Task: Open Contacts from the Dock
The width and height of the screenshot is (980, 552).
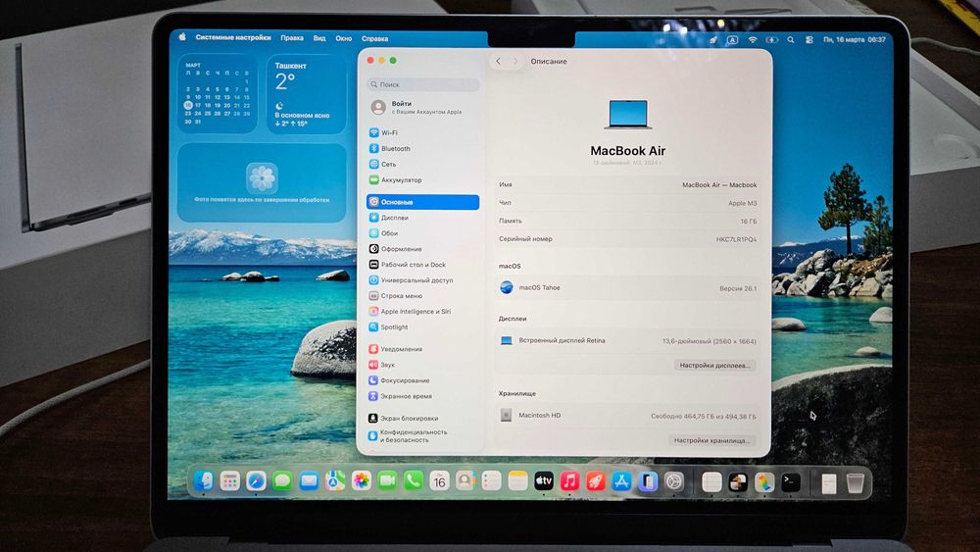Action: (465, 480)
